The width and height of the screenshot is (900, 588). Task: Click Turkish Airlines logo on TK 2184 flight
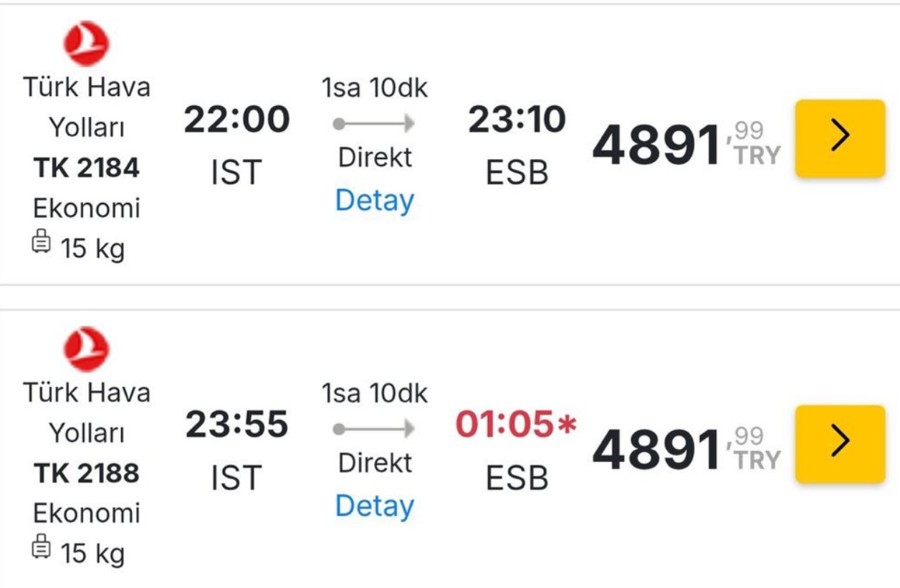(86, 43)
